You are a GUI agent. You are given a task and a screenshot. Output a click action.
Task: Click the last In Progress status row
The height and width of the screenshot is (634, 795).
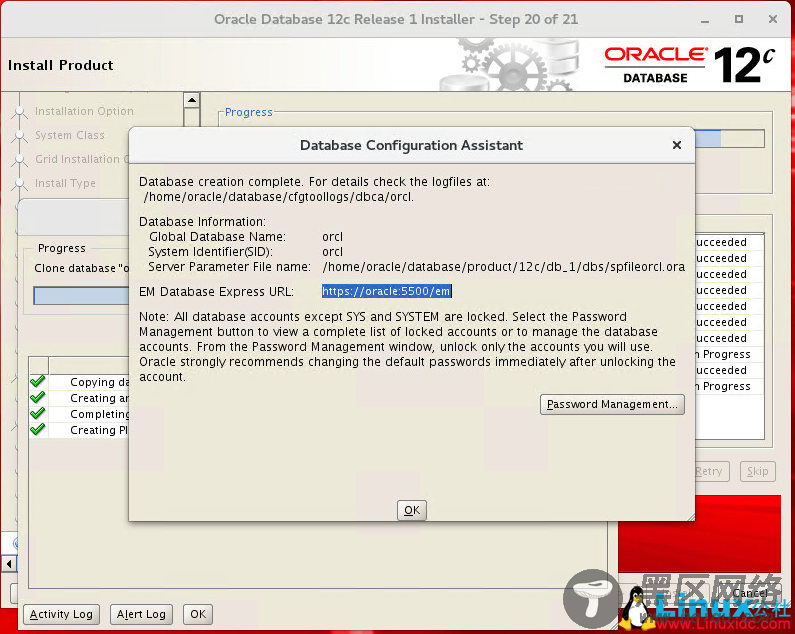pos(728,386)
